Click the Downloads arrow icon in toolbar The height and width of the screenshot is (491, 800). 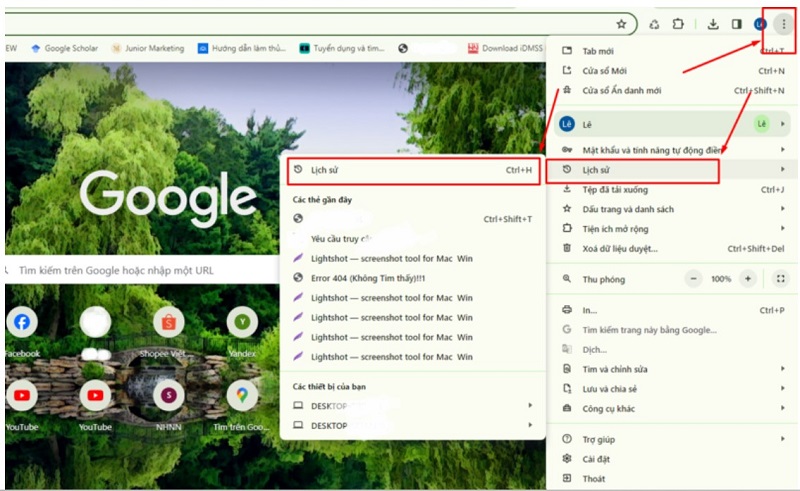713,24
